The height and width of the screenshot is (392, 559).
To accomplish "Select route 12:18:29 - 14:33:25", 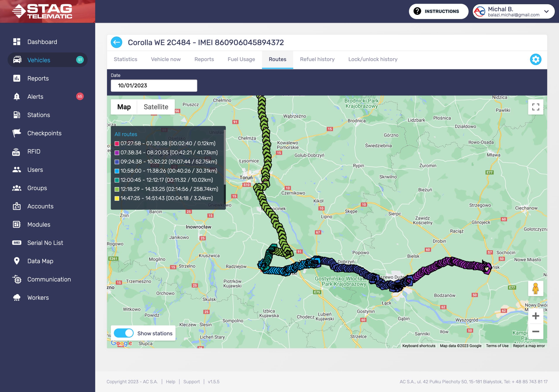I will 169,189.
